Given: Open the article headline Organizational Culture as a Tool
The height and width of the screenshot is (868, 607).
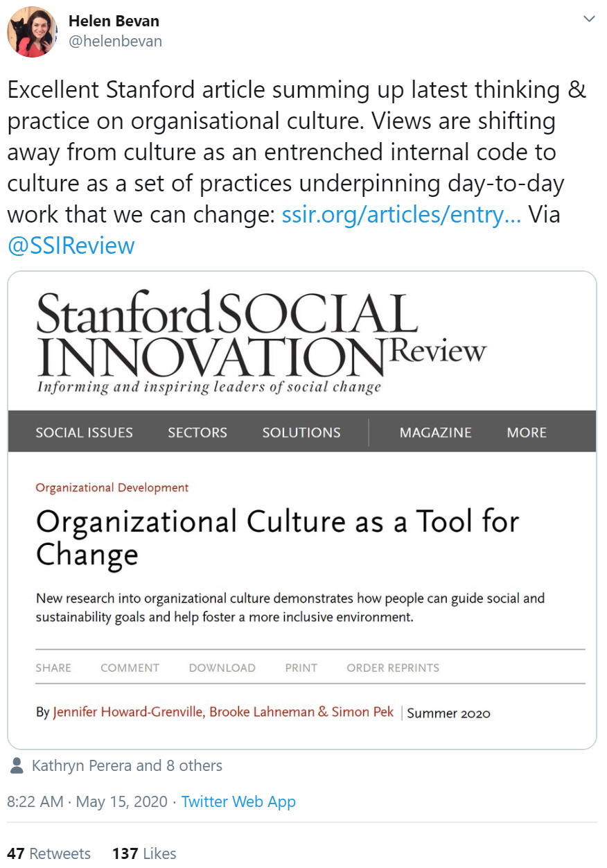Looking at the screenshot, I should click(277, 538).
